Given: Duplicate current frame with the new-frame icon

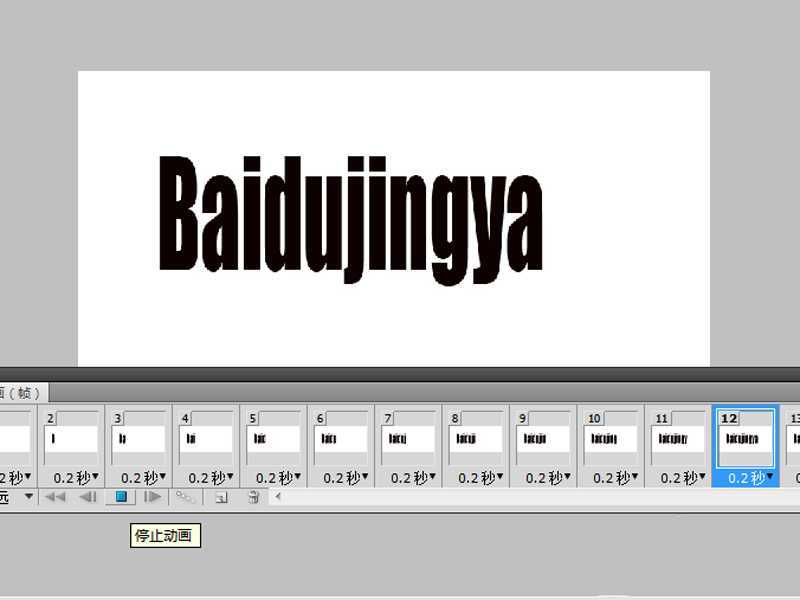Looking at the screenshot, I should tap(221, 497).
